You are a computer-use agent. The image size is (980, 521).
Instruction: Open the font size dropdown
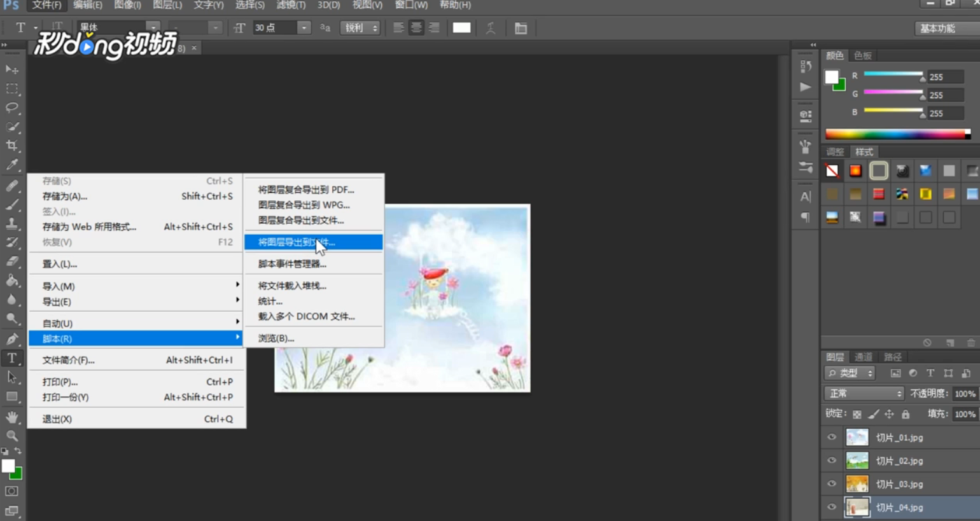coord(304,28)
